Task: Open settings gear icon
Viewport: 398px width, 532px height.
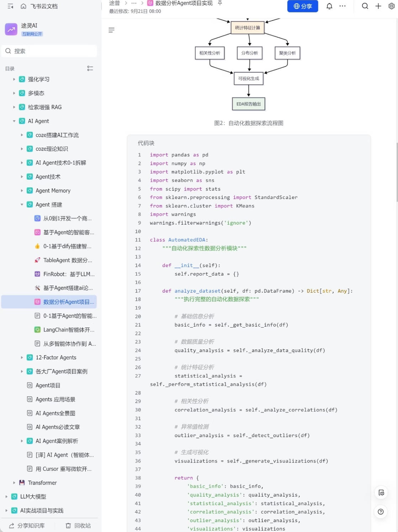Action: (x=391, y=6)
